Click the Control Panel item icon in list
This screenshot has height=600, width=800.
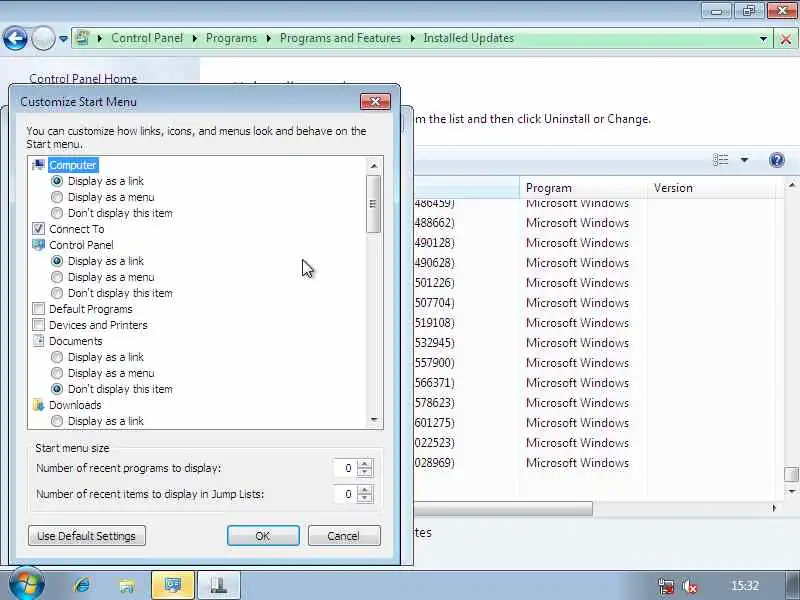click(38, 245)
